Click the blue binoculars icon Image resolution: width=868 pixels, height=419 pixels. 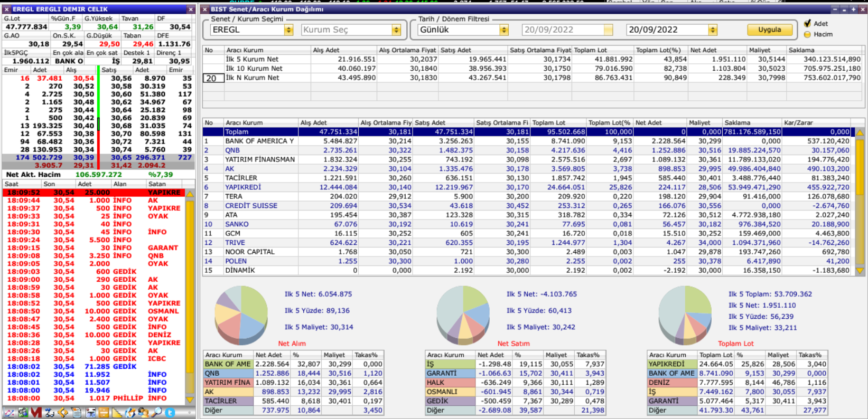(x=50, y=412)
